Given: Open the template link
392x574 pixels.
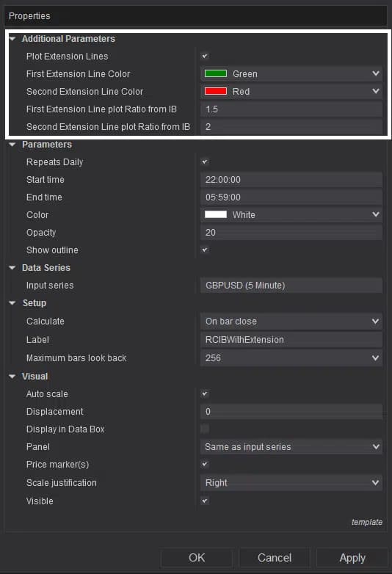Looking at the screenshot, I should coord(367,522).
